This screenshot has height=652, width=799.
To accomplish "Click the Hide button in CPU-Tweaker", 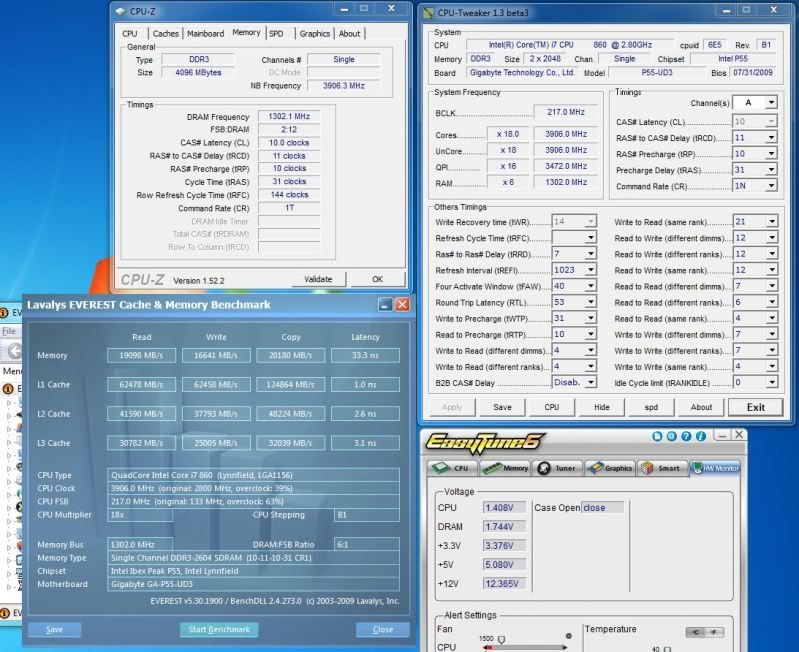I will click(x=601, y=407).
